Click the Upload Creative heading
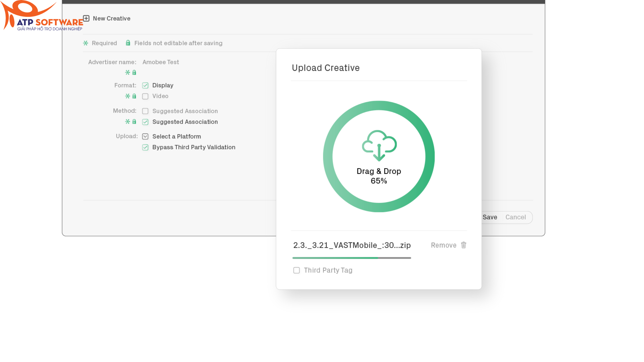Viewport: 644px width, 362px height. coord(325,68)
